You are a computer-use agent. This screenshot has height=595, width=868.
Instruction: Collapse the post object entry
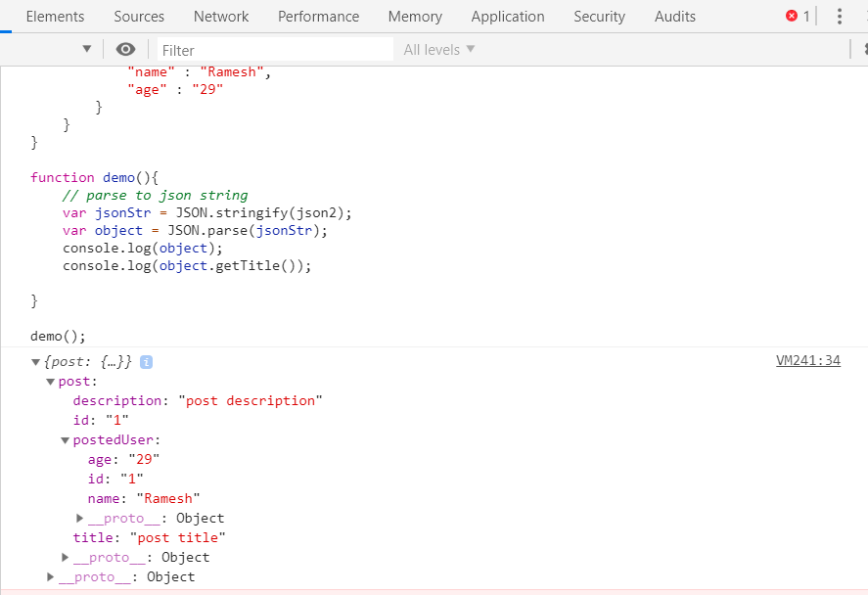click(x=51, y=381)
